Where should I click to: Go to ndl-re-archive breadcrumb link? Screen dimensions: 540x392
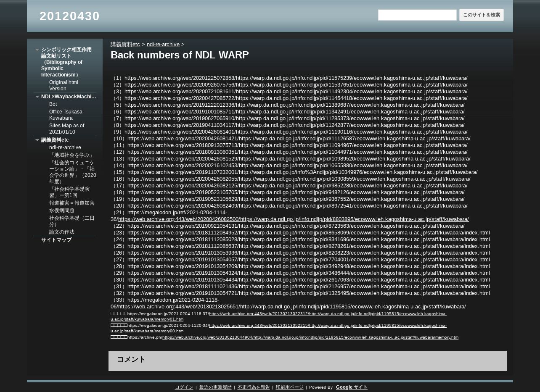tap(163, 45)
